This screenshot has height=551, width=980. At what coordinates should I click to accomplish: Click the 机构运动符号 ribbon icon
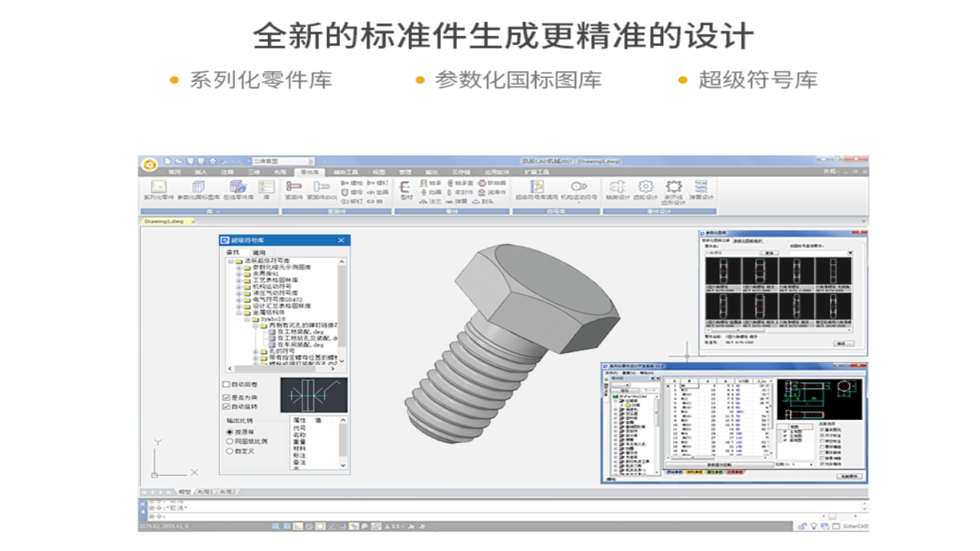tap(579, 187)
